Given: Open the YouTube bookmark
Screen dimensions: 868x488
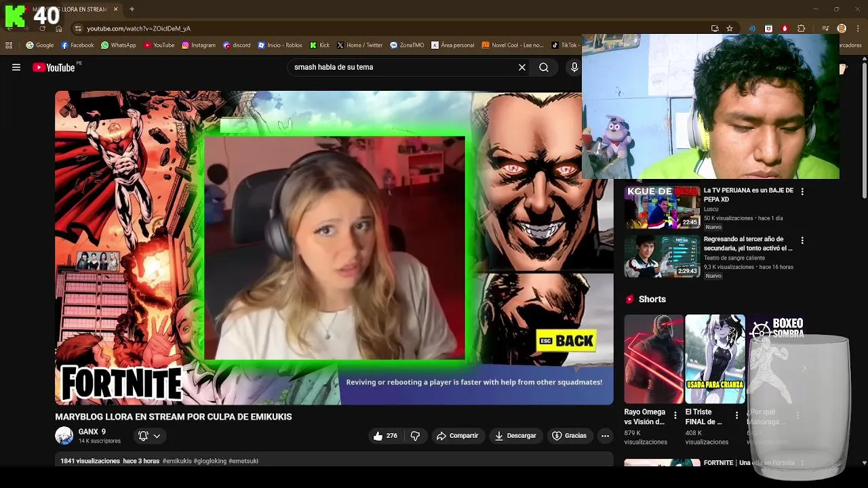Looking at the screenshot, I should coord(159,45).
